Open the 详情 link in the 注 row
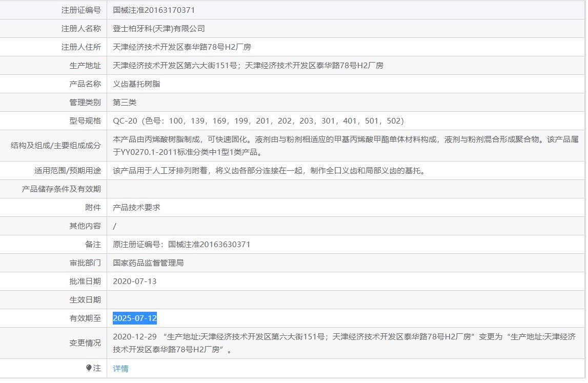Screen dimensions: 588x383 [x=121, y=368]
